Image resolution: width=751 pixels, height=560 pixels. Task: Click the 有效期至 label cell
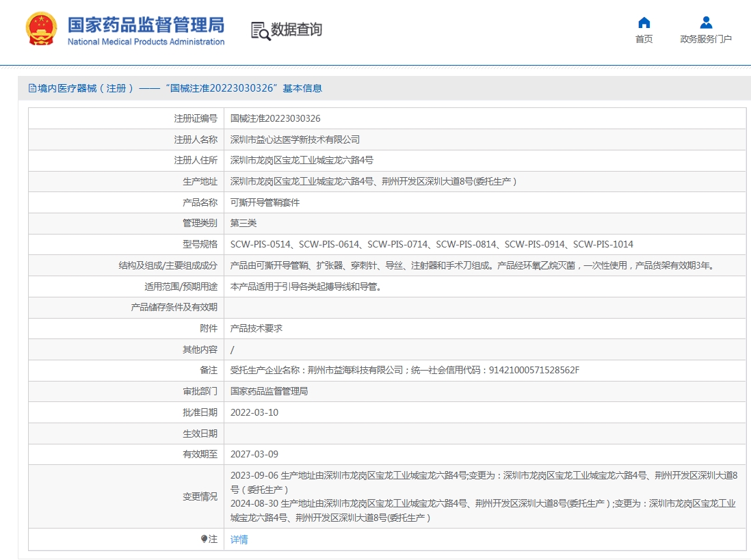(127, 454)
